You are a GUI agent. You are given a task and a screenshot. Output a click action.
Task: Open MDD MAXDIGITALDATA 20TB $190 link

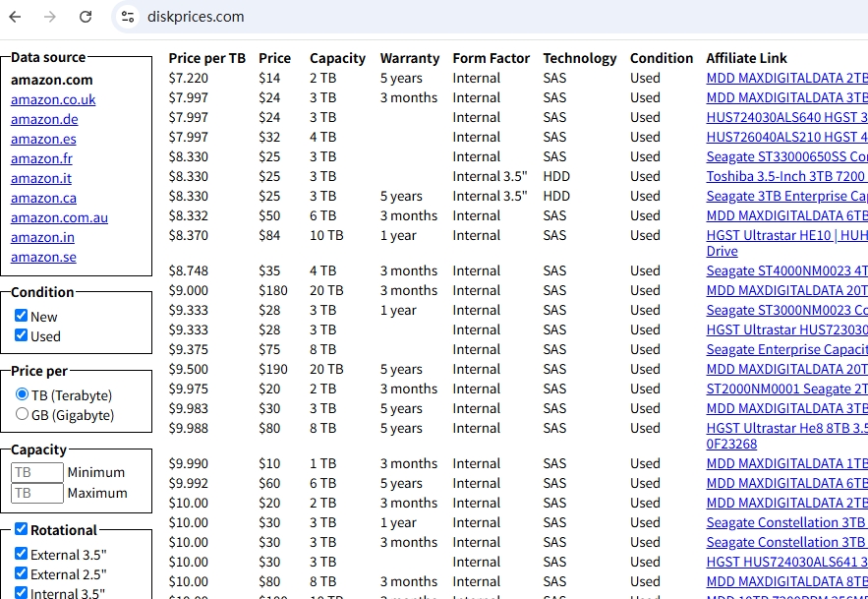(786, 369)
